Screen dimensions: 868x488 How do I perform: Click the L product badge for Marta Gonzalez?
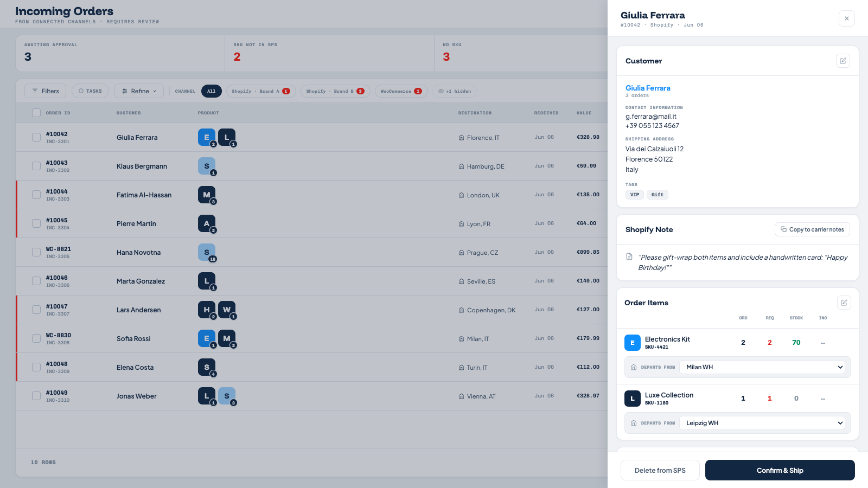pos(207,281)
